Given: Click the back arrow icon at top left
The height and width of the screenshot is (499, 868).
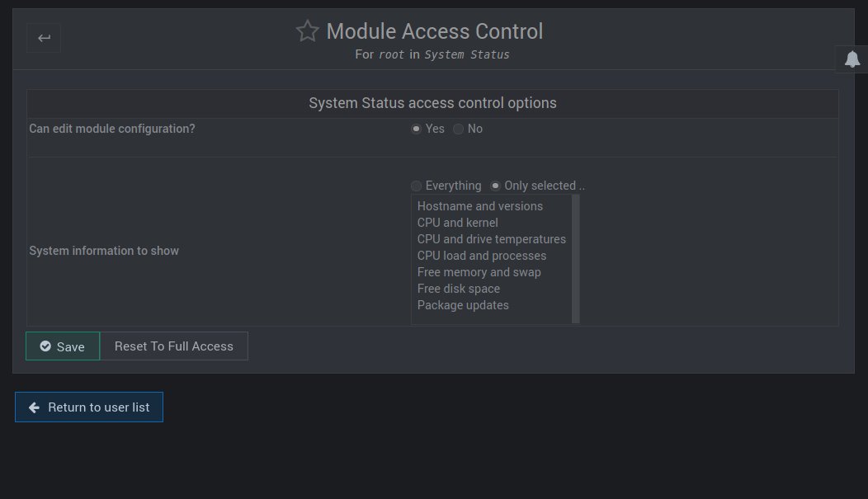Looking at the screenshot, I should click(x=43, y=37).
